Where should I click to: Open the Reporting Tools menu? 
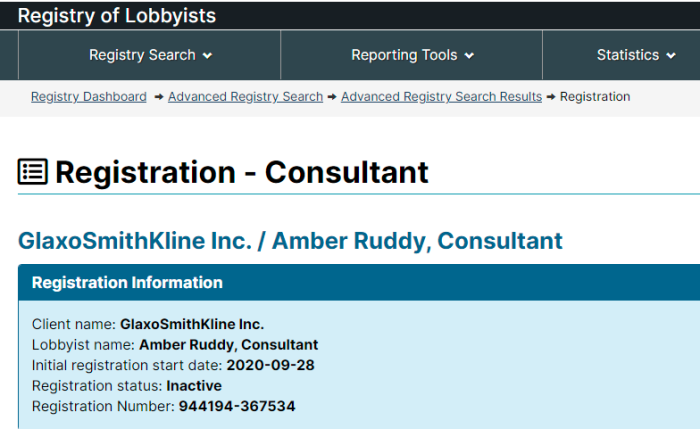point(412,55)
